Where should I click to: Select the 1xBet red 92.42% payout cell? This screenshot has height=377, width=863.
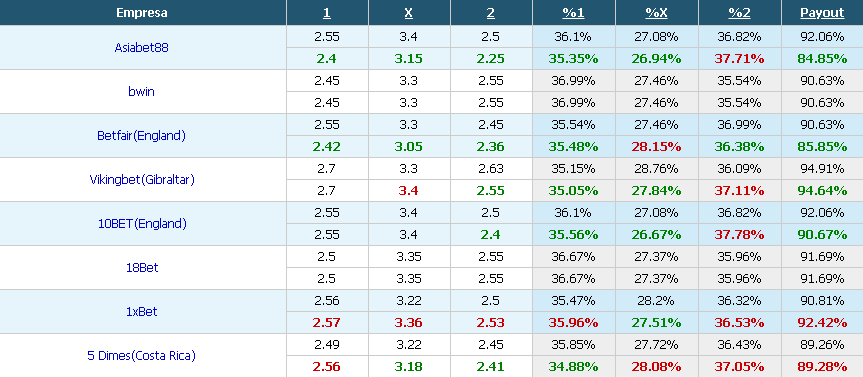click(822, 323)
